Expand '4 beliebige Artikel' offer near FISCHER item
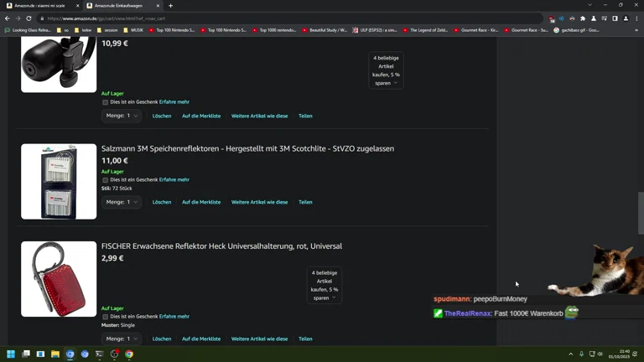 (x=325, y=285)
